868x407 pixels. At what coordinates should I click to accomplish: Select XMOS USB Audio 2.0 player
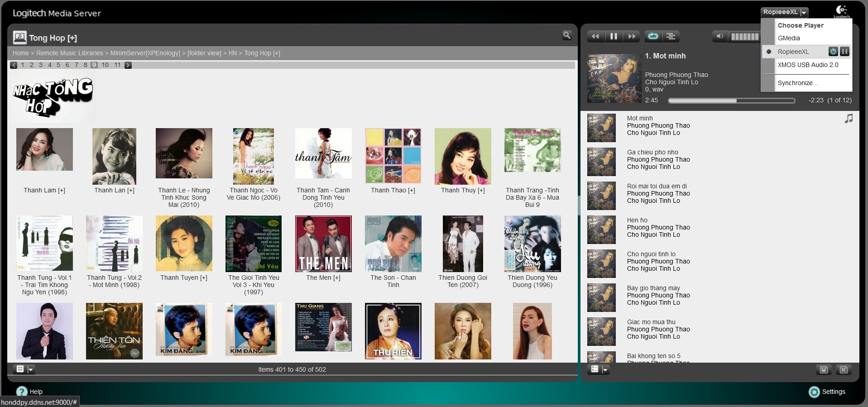[x=808, y=65]
